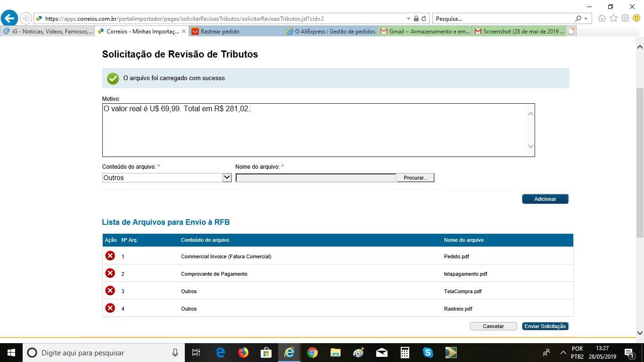Delete row 4 Rastreio.pdf with red X
644x362 pixels.
click(110, 308)
